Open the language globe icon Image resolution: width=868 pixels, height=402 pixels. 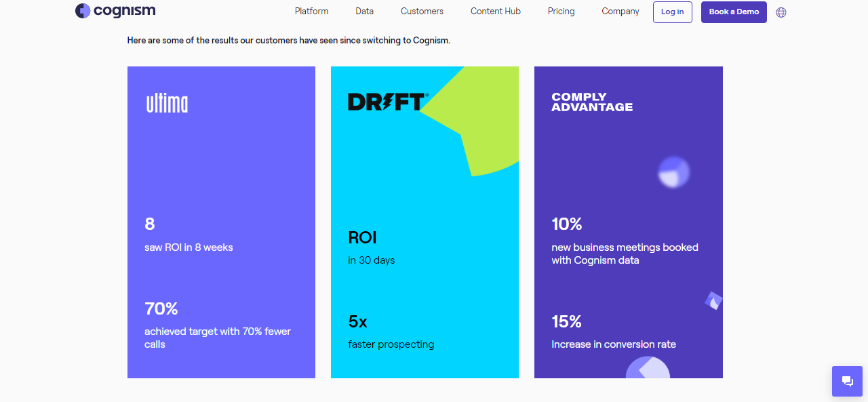[781, 12]
